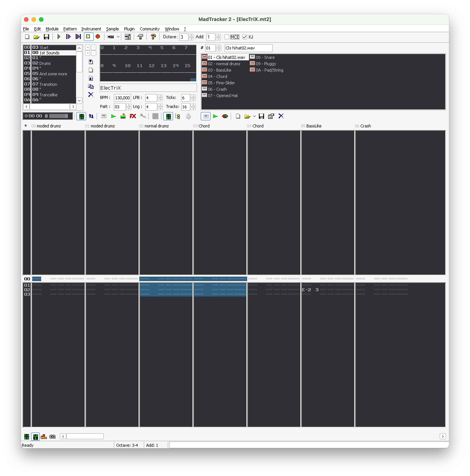Stop playback with the yellow square button
This screenshot has height=476, width=470.
point(88,37)
